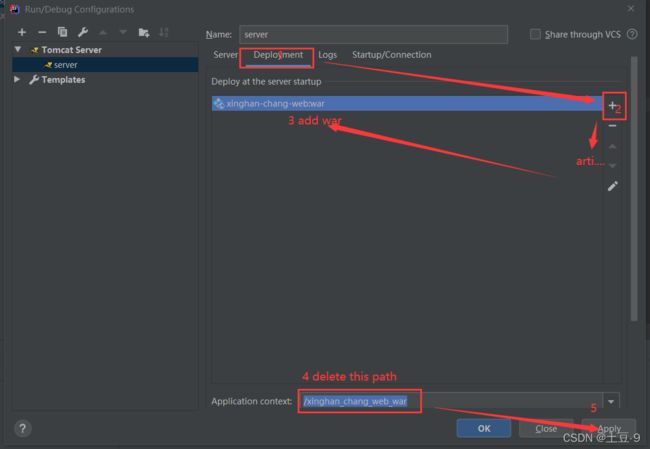This screenshot has width=650, height=449.
Task: Open Application context dropdown arrow
Action: tap(611, 402)
